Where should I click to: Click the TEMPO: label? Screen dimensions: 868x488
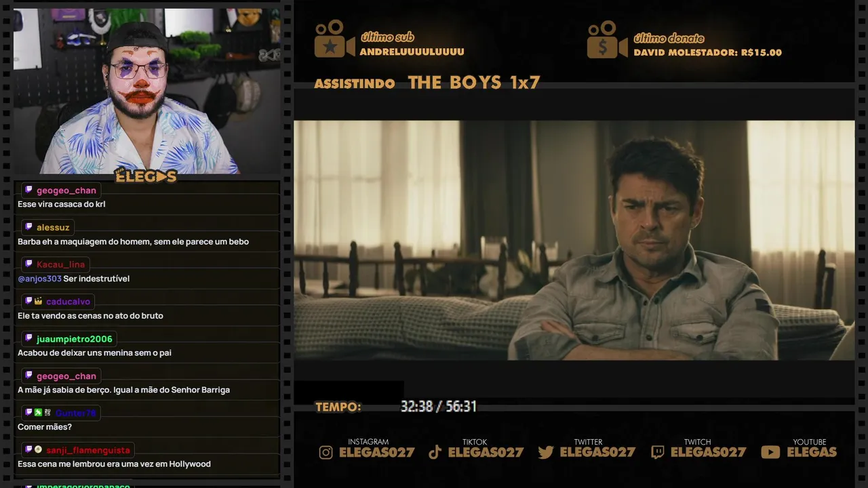[338, 407]
